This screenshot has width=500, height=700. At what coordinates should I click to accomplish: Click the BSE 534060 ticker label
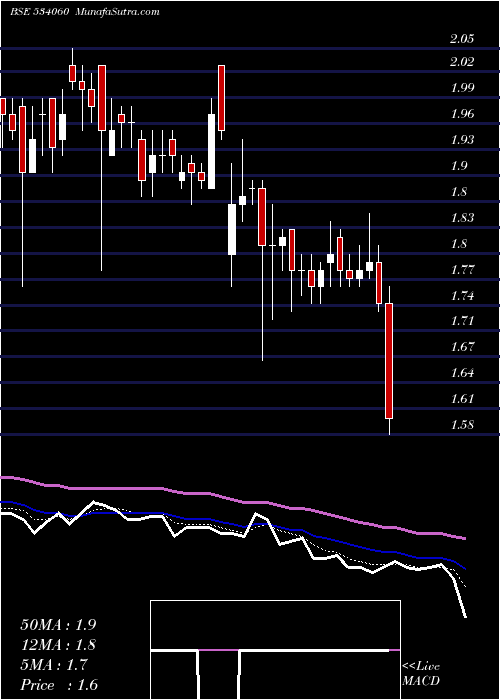39,12
